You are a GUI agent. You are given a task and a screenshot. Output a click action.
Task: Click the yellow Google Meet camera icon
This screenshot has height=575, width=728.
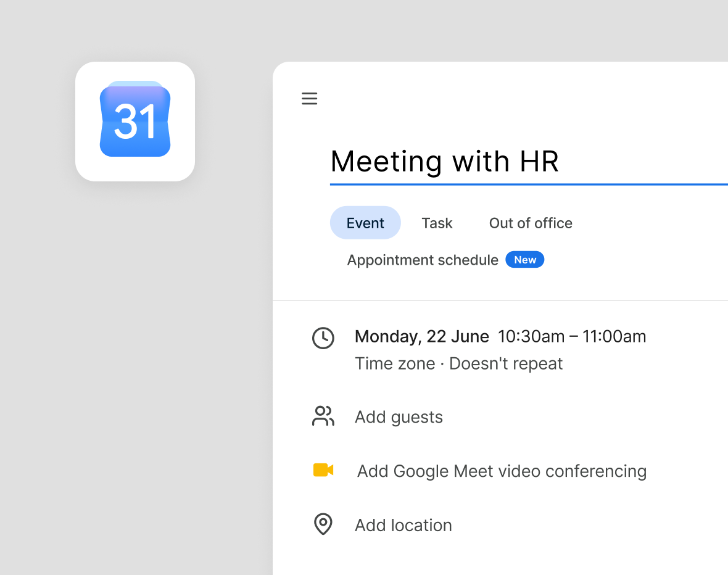(323, 470)
